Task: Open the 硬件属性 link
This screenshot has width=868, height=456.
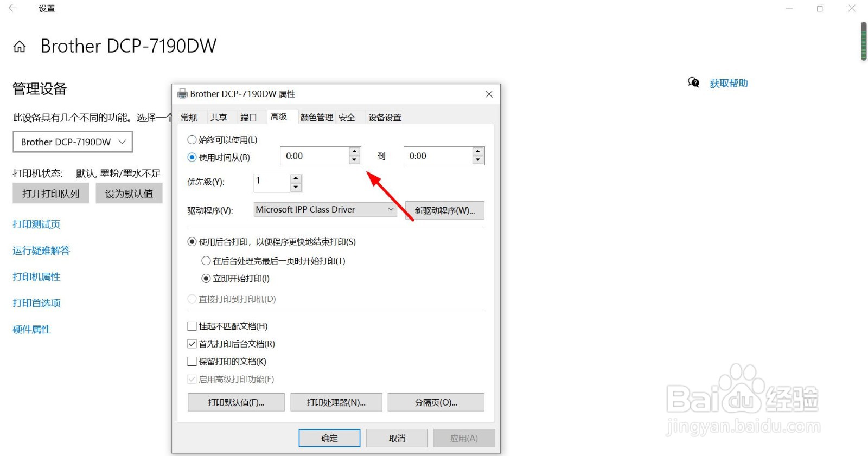Action: (31, 330)
